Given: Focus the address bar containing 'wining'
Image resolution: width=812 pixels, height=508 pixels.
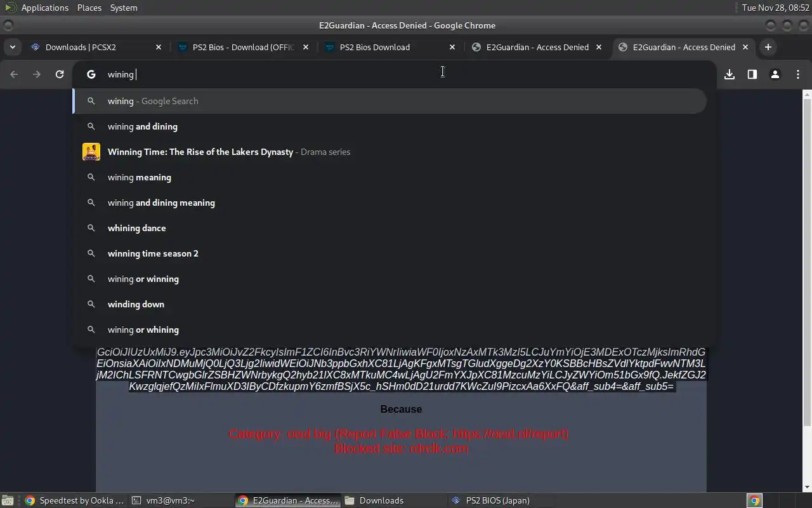Looking at the screenshot, I should pyautogui.click(x=394, y=74).
